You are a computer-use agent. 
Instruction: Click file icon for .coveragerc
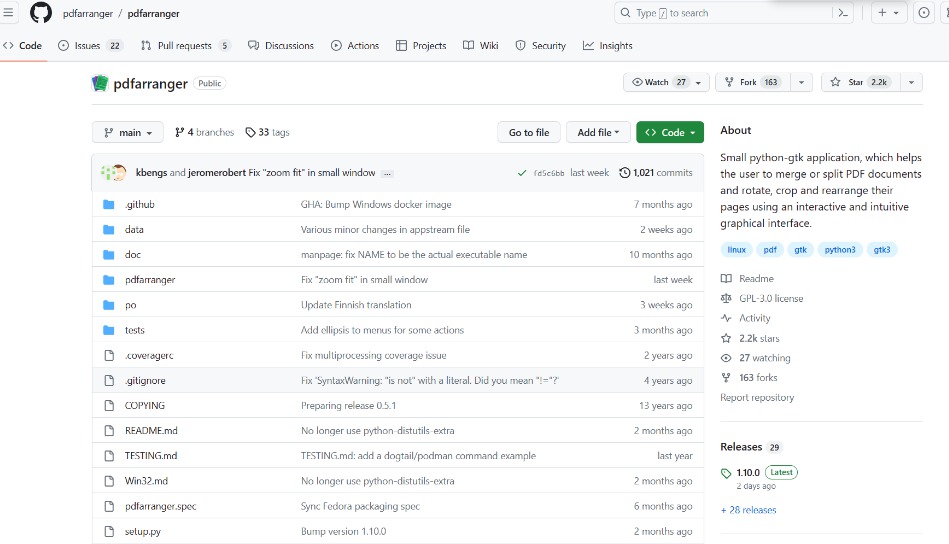click(109, 355)
